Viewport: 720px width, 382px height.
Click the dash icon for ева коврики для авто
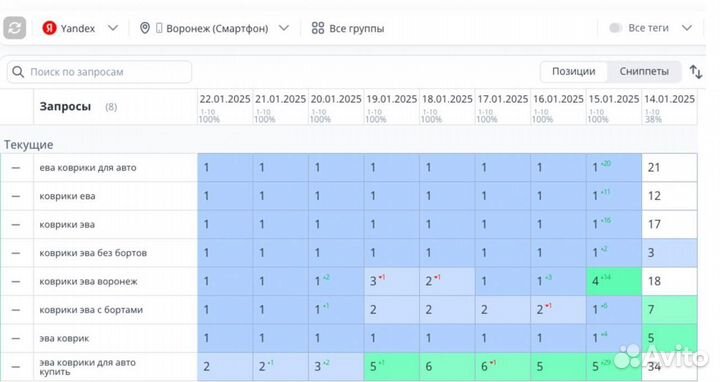(x=16, y=168)
